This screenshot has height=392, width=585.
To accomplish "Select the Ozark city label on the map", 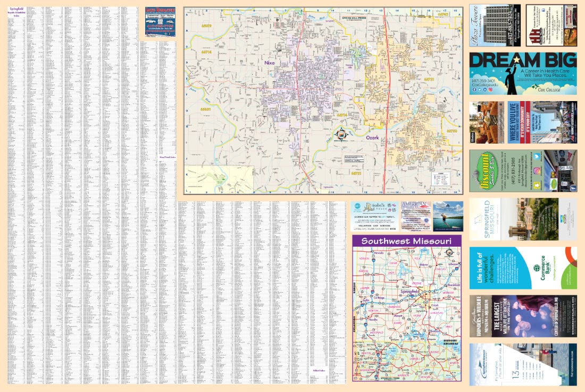I will [372, 138].
